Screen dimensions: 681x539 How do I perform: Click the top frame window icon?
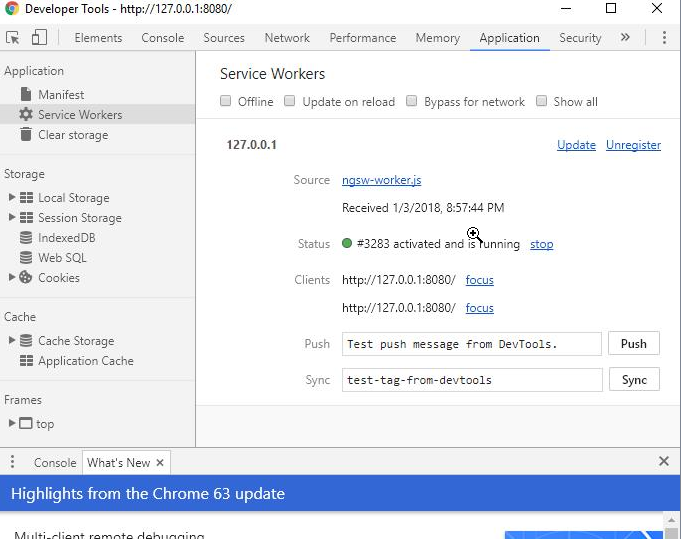pyautogui.click(x=26, y=423)
